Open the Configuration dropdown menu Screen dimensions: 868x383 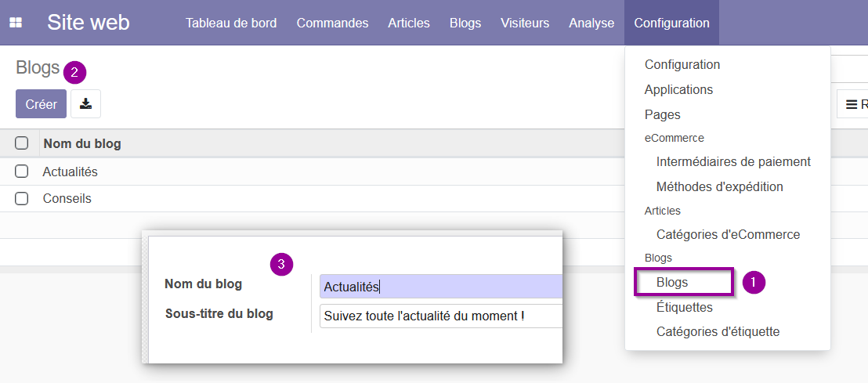(x=671, y=23)
